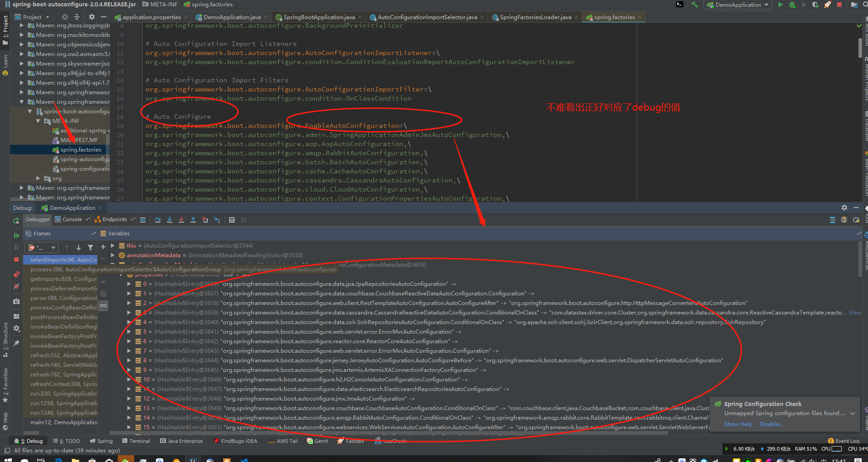Click Step Into icon
868x462 pixels.
point(170,220)
